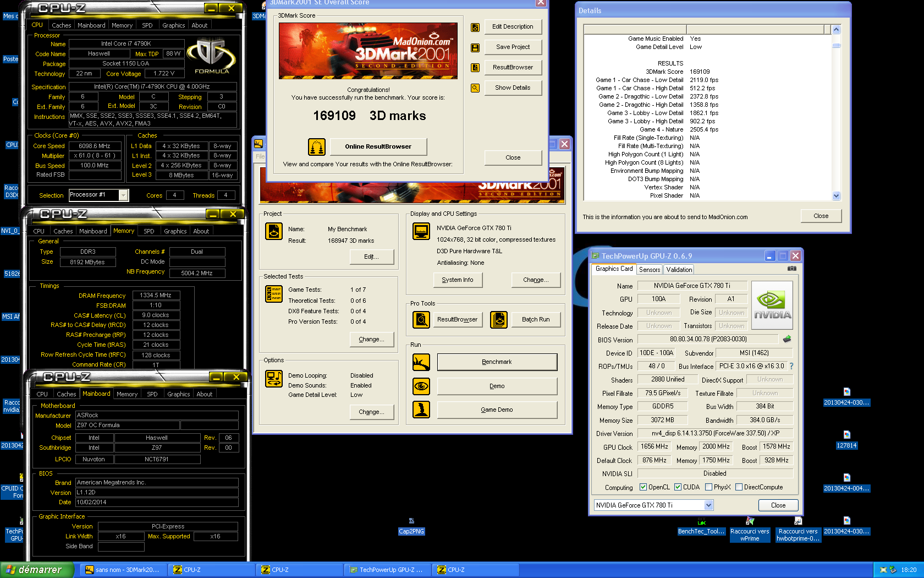This screenshot has height=578, width=924.
Task: Click the system tray clock showing 18:20
Action: (909, 570)
